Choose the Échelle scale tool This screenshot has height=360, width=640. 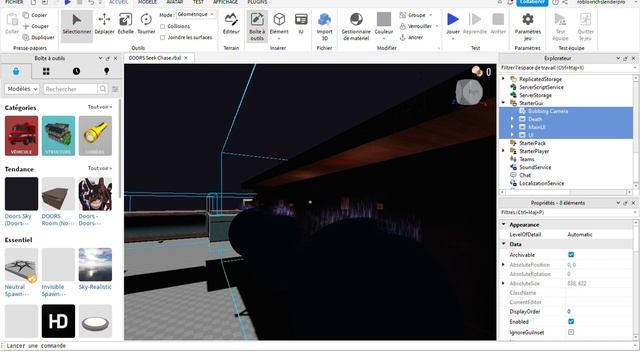(125, 24)
